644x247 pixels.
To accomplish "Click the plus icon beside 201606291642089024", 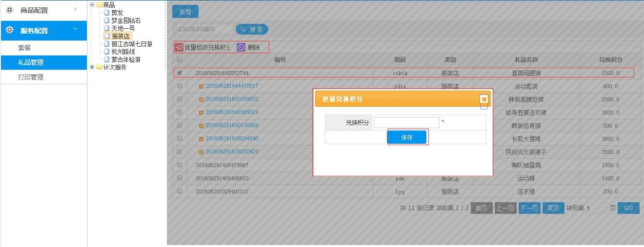I will tap(201, 113).
